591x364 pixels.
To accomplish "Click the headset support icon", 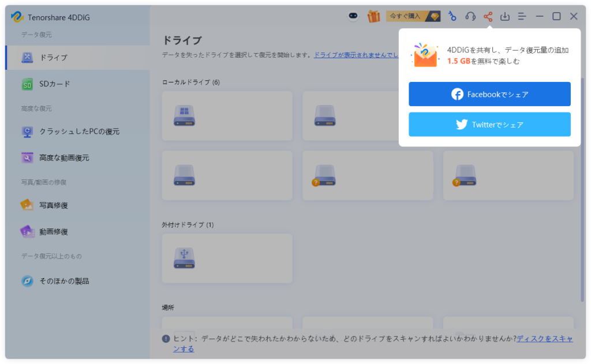I will coord(470,16).
